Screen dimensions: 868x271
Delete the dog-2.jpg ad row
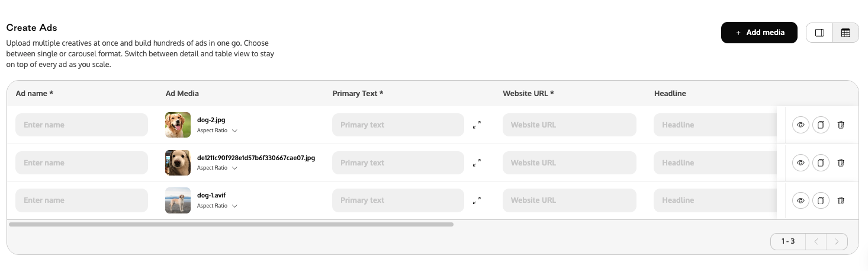(x=841, y=125)
